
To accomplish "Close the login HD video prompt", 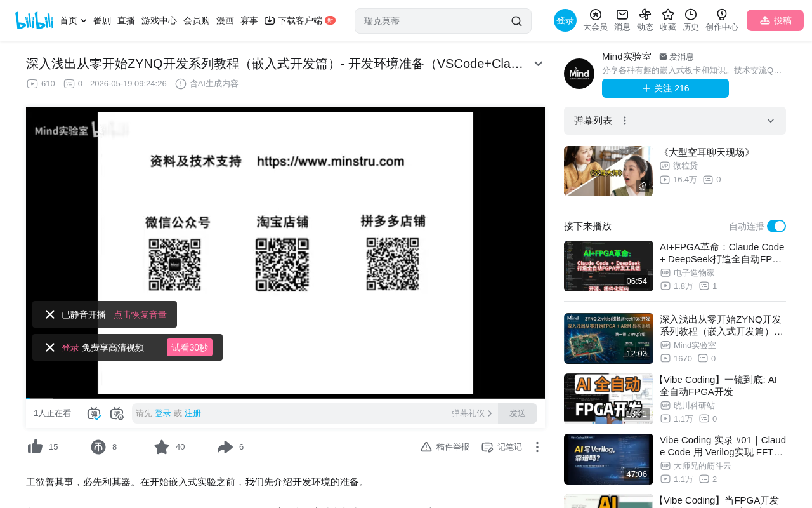I will (50, 347).
